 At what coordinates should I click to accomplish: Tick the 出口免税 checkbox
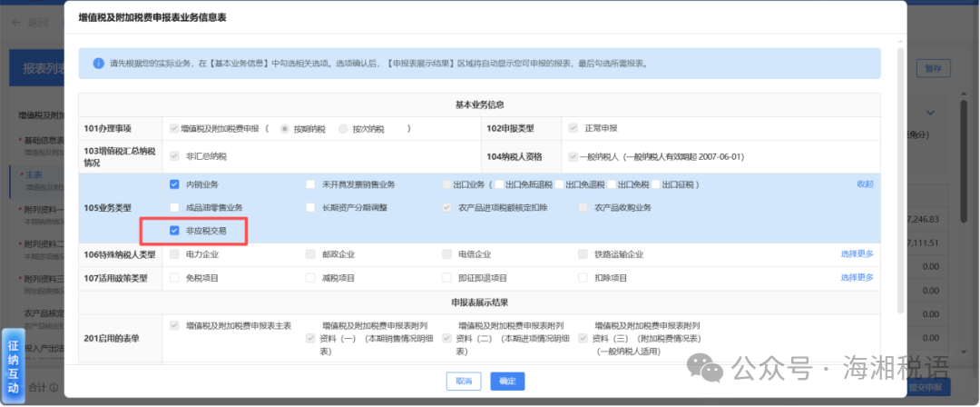612,184
